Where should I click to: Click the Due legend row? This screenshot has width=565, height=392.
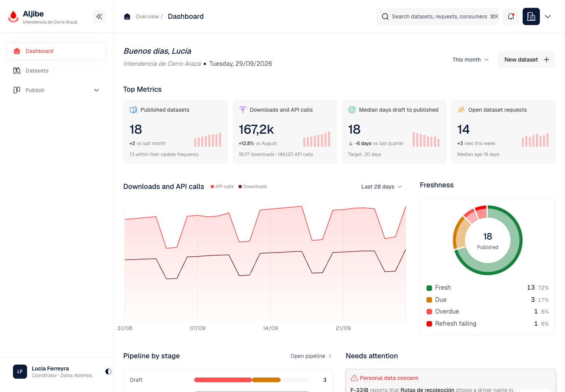pyautogui.click(x=488, y=300)
